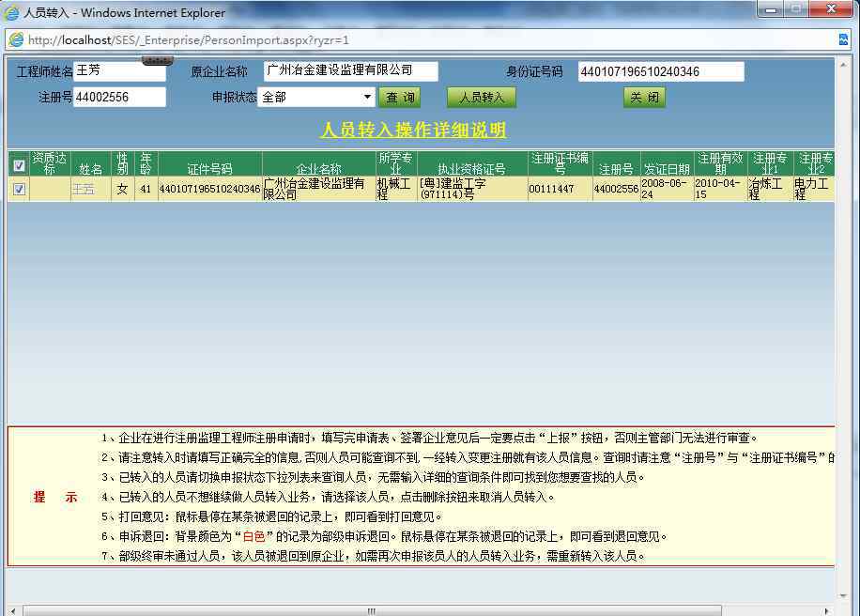Click into the 工程师姓名 input field
The width and height of the screenshot is (860, 616).
pyautogui.click(x=119, y=71)
